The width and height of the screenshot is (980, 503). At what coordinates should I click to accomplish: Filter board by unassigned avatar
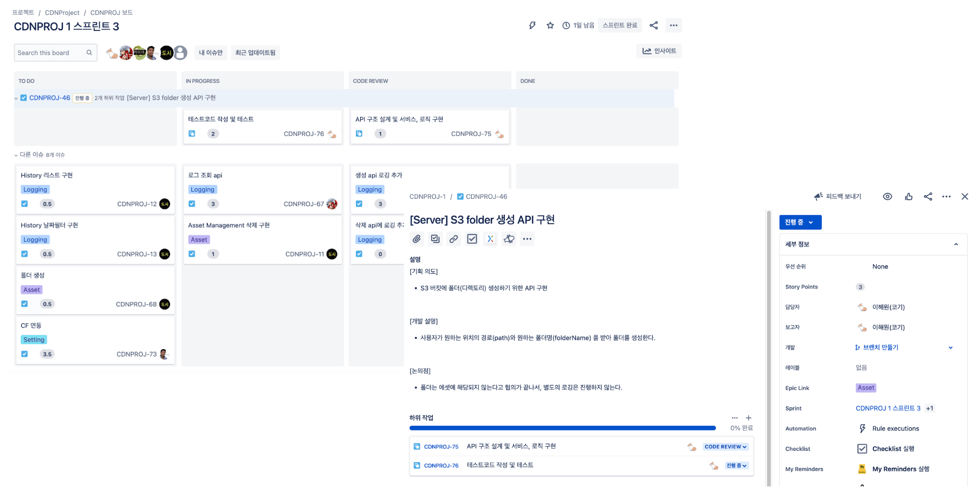(181, 53)
